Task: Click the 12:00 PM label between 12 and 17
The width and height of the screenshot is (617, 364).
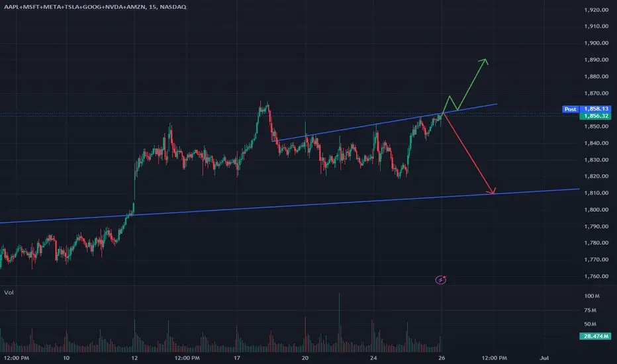Action: point(187,358)
